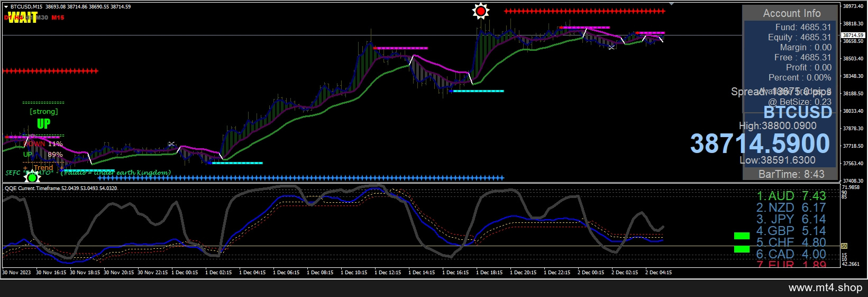Click the big 38714.5900 price display
This screenshot has height=297, width=868.
click(760, 143)
